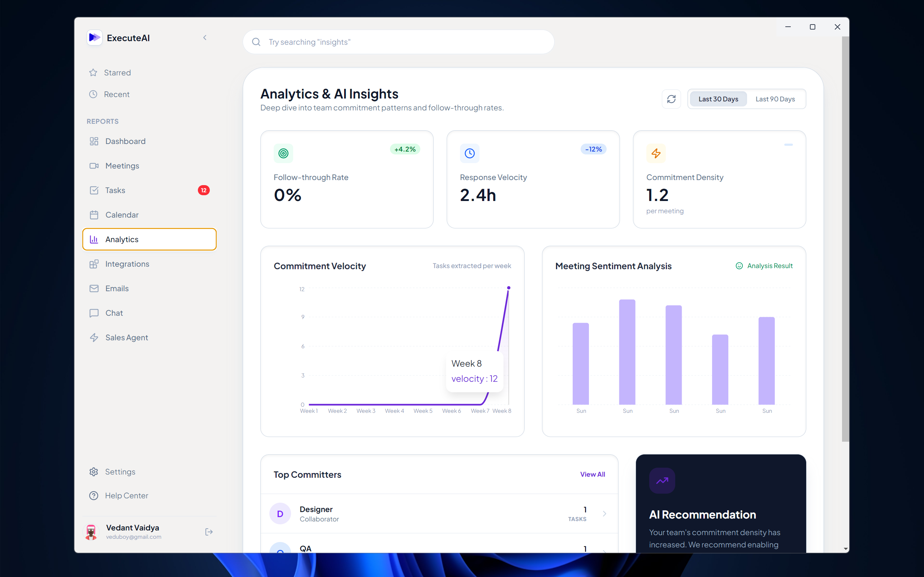Open the Integrations sidebar icon
Screen dimensions: 924x577
tap(94, 264)
